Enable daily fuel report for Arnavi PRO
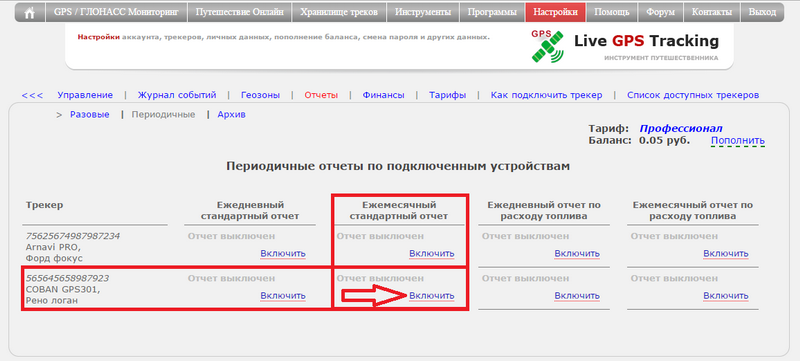This screenshot has width=800, height=361. point(577,253)
